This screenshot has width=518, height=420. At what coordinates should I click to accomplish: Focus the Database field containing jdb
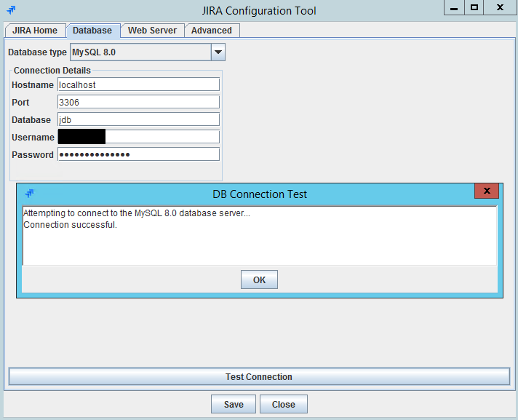click(138, 119)
